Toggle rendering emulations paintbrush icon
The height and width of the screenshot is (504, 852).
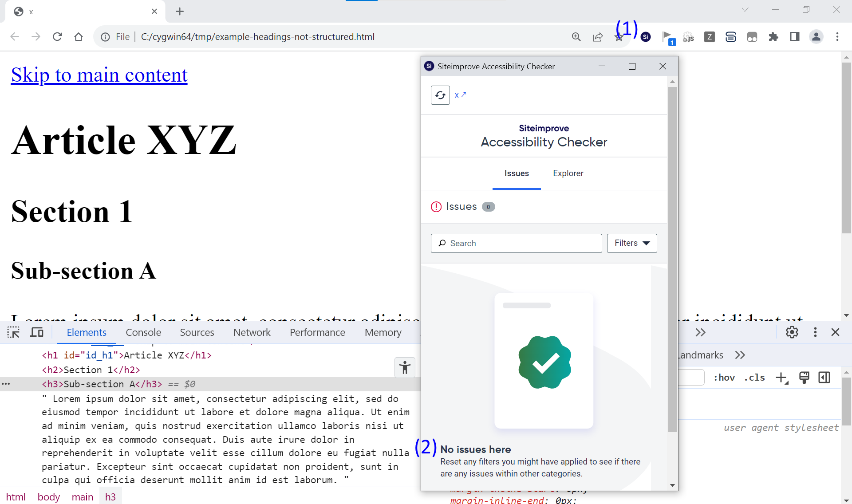[804, 378]
